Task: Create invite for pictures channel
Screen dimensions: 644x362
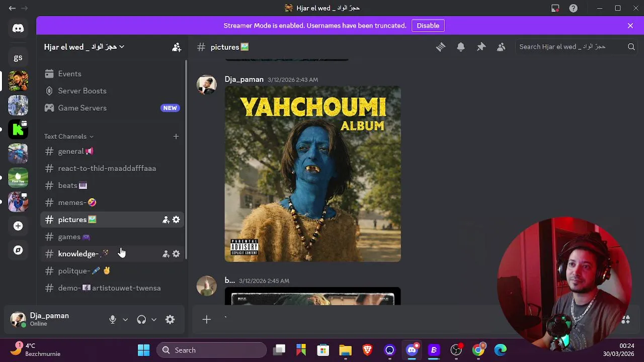Action: 166,220
